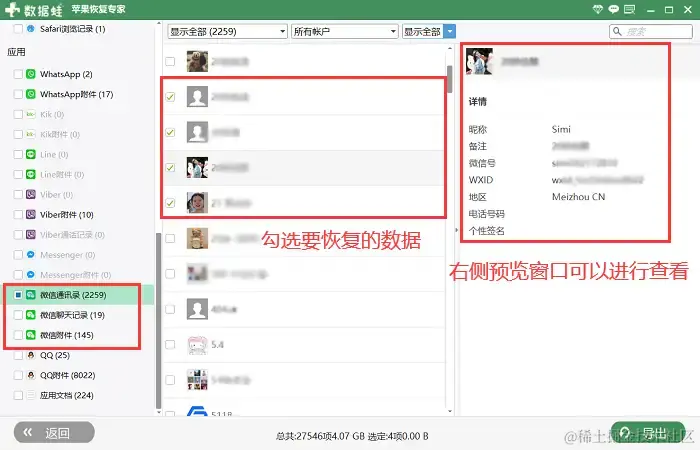The image size is (700, 450).
Task: Click the data frog logo in title bar
Action: [x=12, y=9]
